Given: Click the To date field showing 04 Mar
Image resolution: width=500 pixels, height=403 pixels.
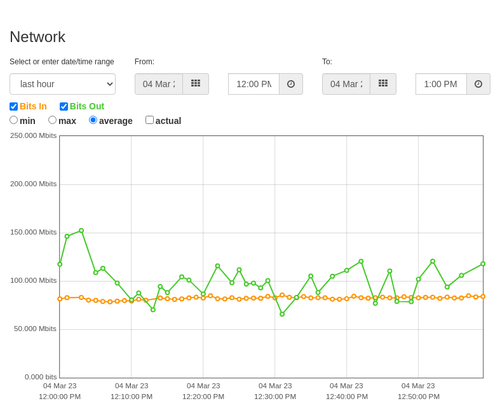Looking at the screenshot, I should coord(346,84).
